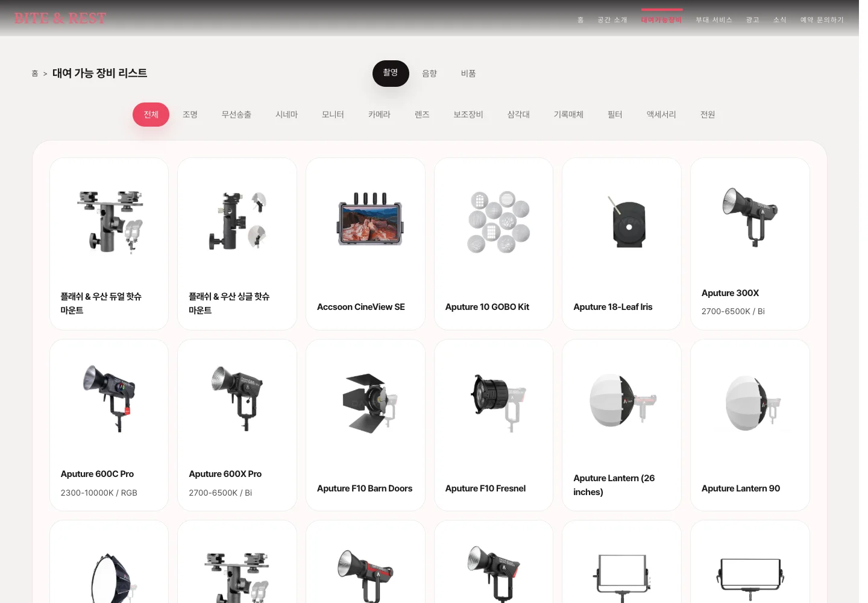Filter equipment by 필터
868x603 pixels.
click(x=615, y=115)
